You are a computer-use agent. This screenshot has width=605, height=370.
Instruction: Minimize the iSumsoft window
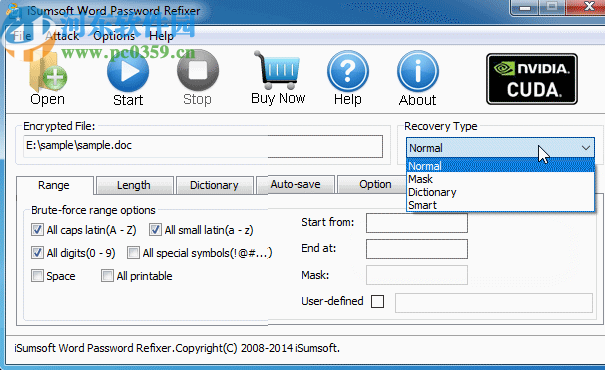click(x=525, y=7)
